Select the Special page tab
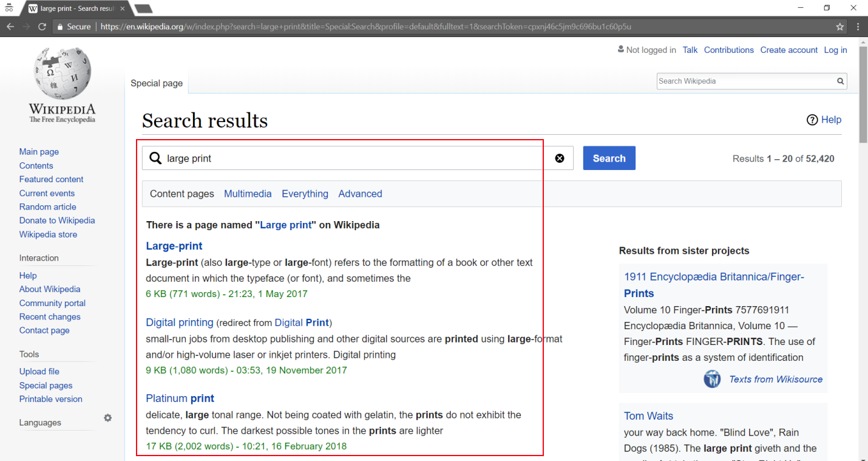This screenshot has height=461, width=868. [x=157, y=83]
